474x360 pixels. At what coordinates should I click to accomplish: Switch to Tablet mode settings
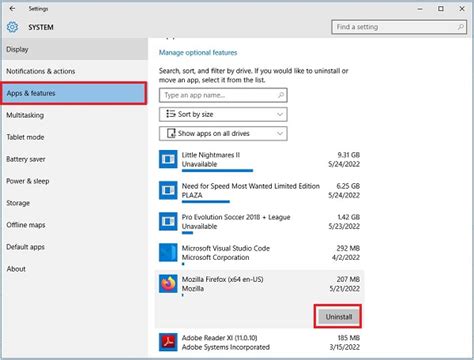pyautogui.click(x=75, y=137)
